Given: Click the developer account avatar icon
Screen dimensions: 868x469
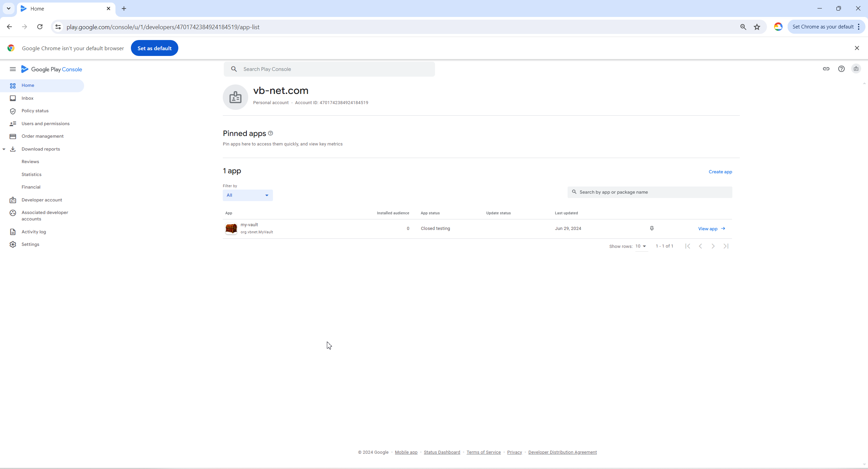Looking at the screenshot, I should [x=856, y=69].
